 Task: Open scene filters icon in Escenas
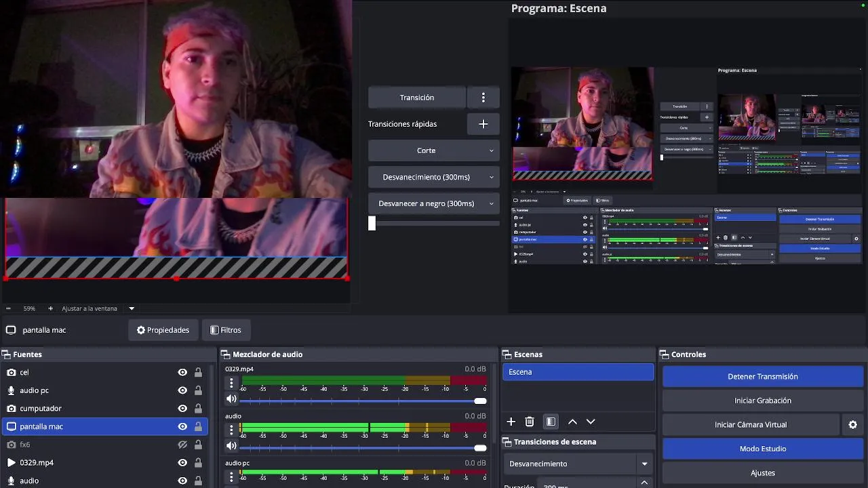(551, 422)
